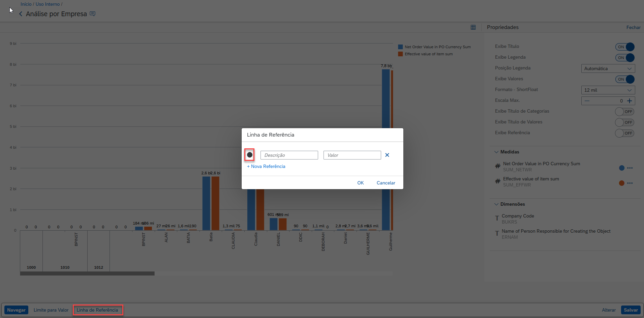Focus the Descrição input field
The height and width of the screenshot is (318, 644).
[289, 155]
